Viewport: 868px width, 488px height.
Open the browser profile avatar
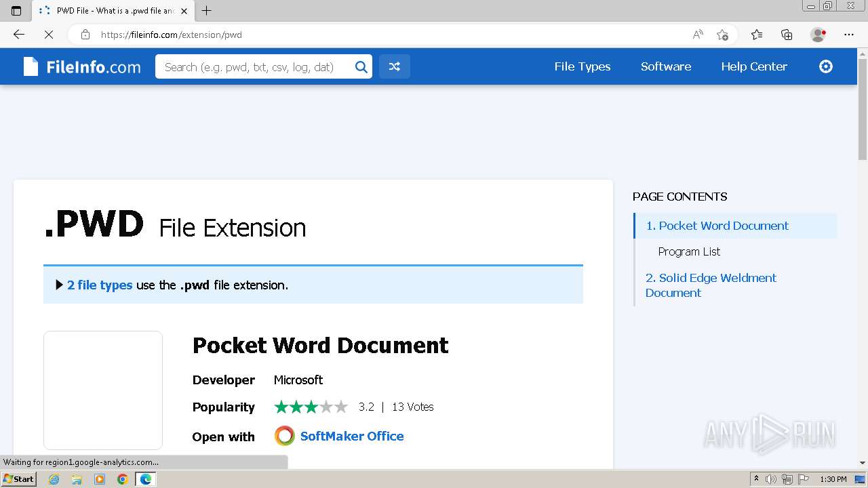tap(818, 35)
